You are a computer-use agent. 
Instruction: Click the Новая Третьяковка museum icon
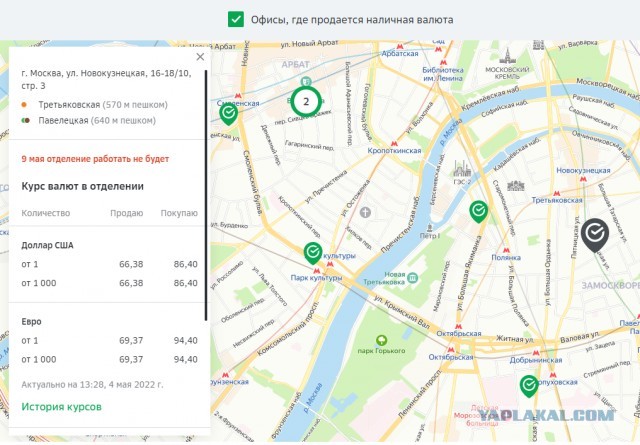413,278
